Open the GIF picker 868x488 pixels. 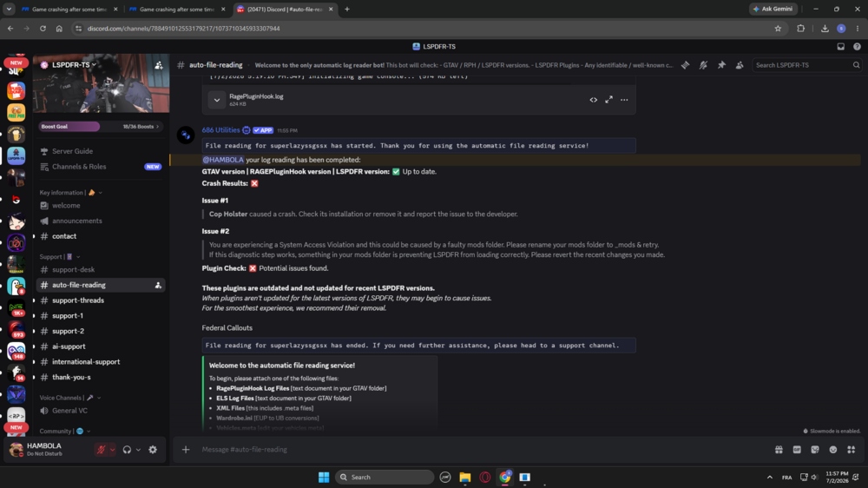click(x=797, y=450)
